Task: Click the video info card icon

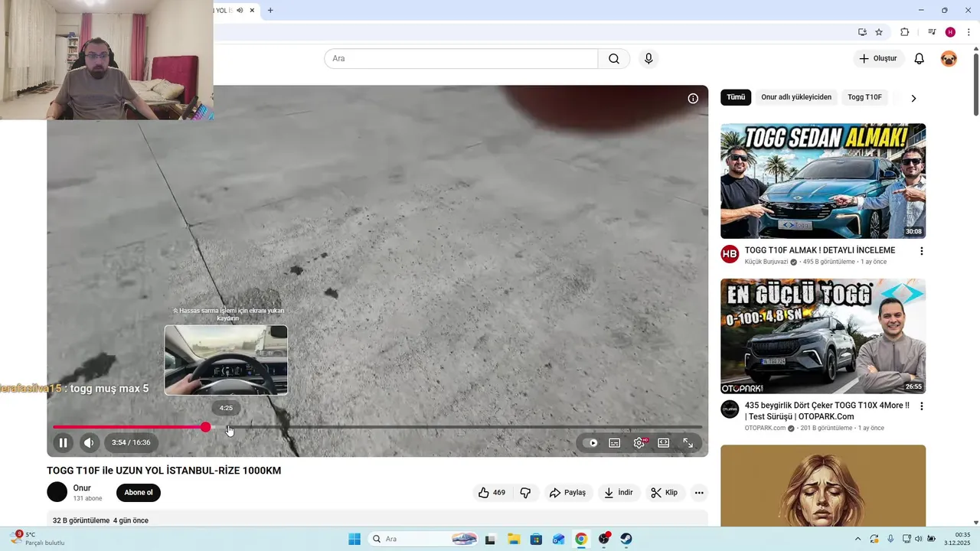Action: tap(693, 99)
